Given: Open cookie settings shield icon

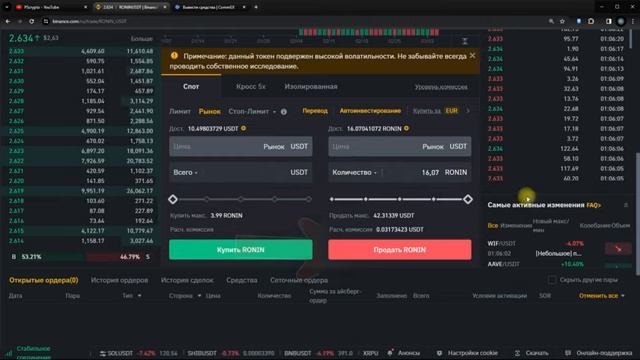Looking at the screenshot, I should (439, 353).
